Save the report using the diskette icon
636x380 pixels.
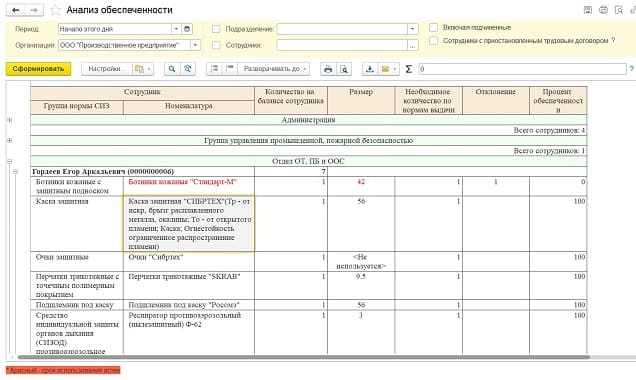(587, 10)
